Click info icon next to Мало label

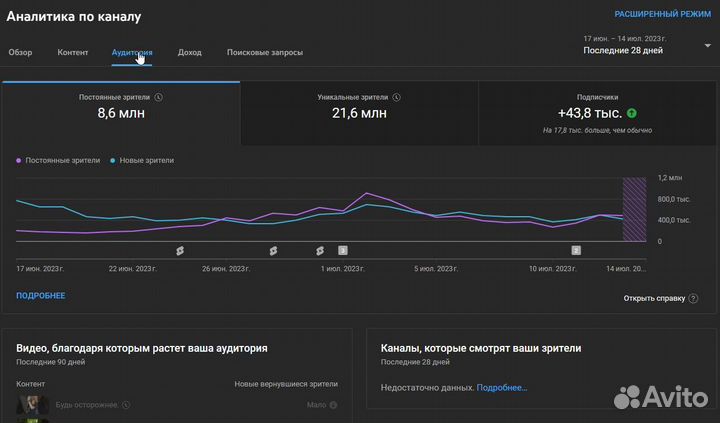click(x=333, y=405)
